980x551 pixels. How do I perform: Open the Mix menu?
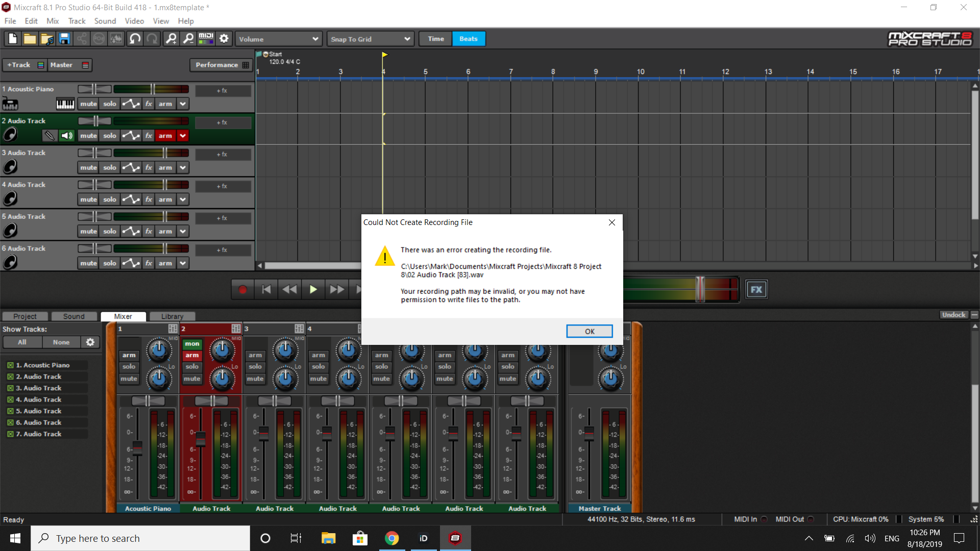coord(53,21)
